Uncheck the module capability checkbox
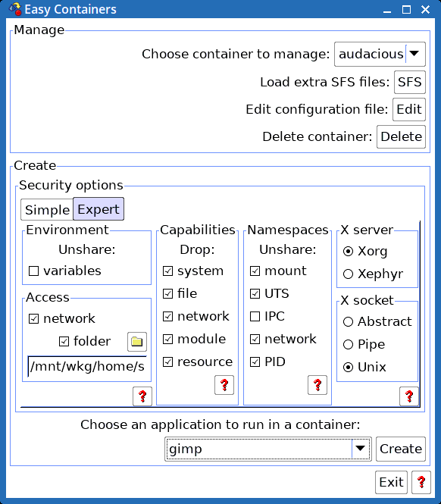The height and width of the screenshot is (504, 441). coord(167,339)
